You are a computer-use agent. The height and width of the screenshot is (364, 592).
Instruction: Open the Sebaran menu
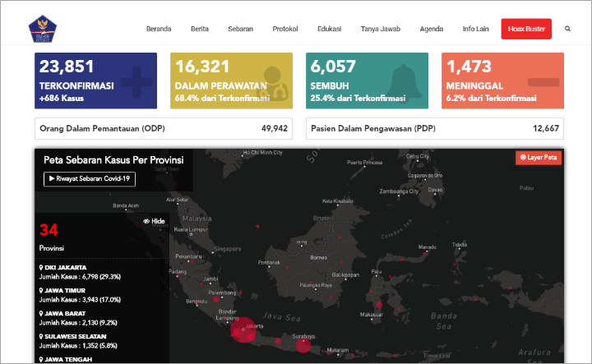coord(240,29)
